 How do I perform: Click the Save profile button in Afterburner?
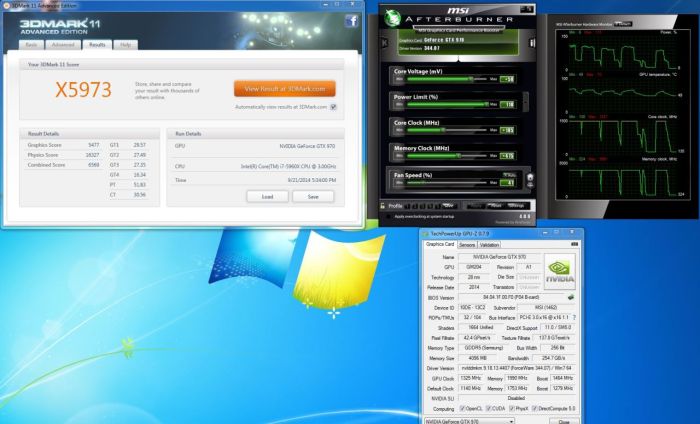(x=449, y=206)
